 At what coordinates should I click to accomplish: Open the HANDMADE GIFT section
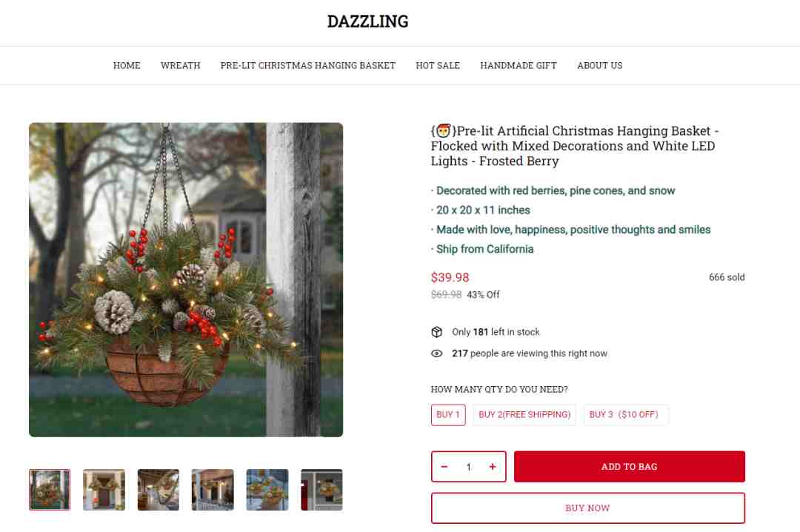[519, 65]
